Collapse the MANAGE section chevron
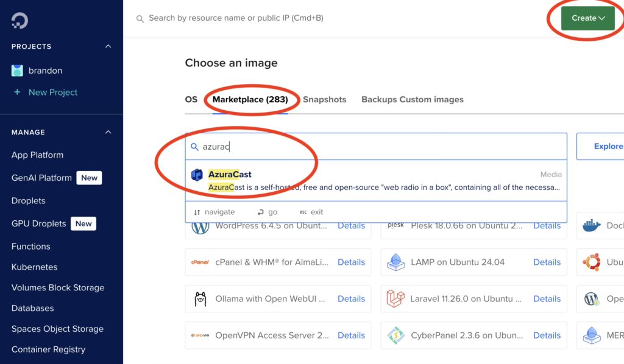This screenshot has height=364, width=624. [108, 132]
